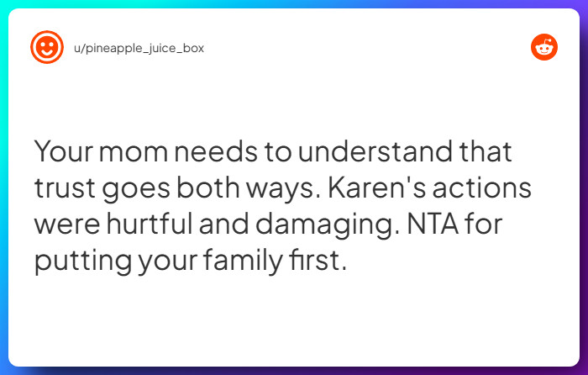
Task: Click the word "actions" at line end
Action: (482, 188)
